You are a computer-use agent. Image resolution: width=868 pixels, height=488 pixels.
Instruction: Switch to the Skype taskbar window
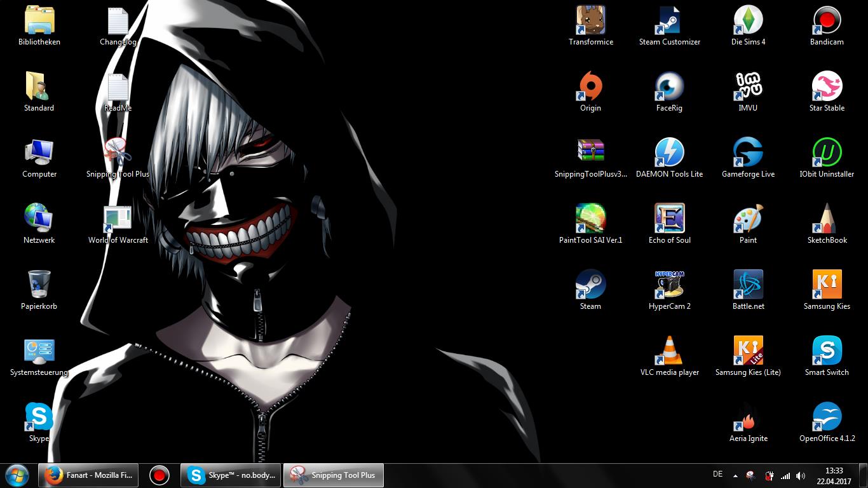pyautogui.click(x=231, y=475)
